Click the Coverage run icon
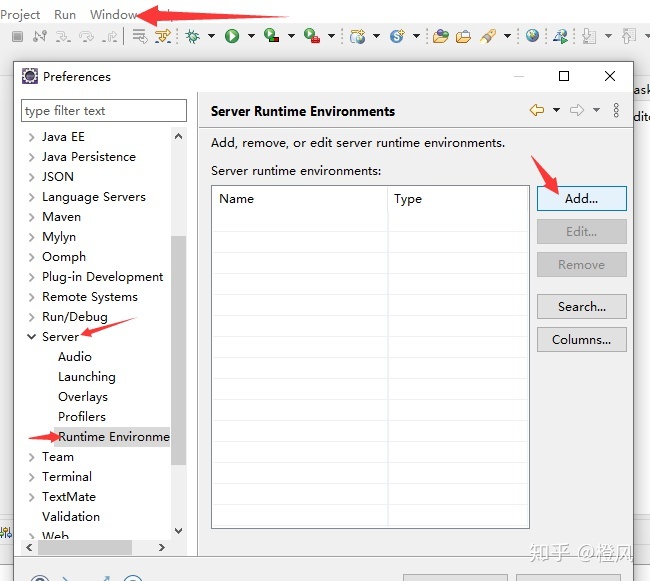 272,36
